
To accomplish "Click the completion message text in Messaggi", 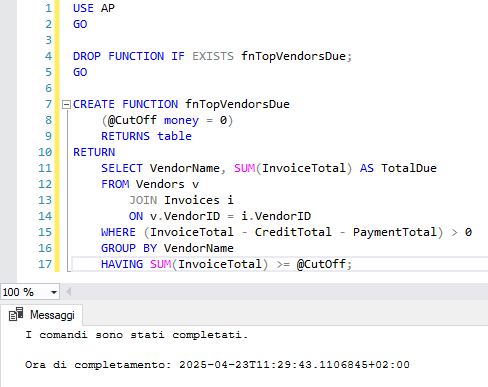I will pyautogui.click(x=137, y=335).
